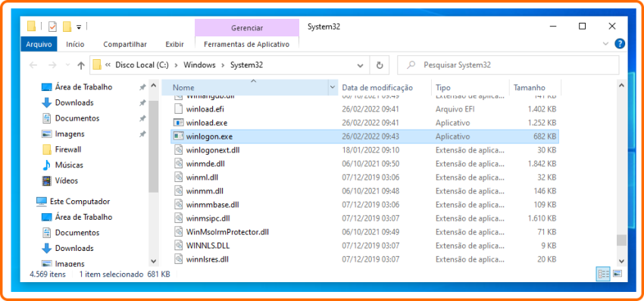644x301 pixels.
Task: Open the Arquivo menu
Action: 39,44
